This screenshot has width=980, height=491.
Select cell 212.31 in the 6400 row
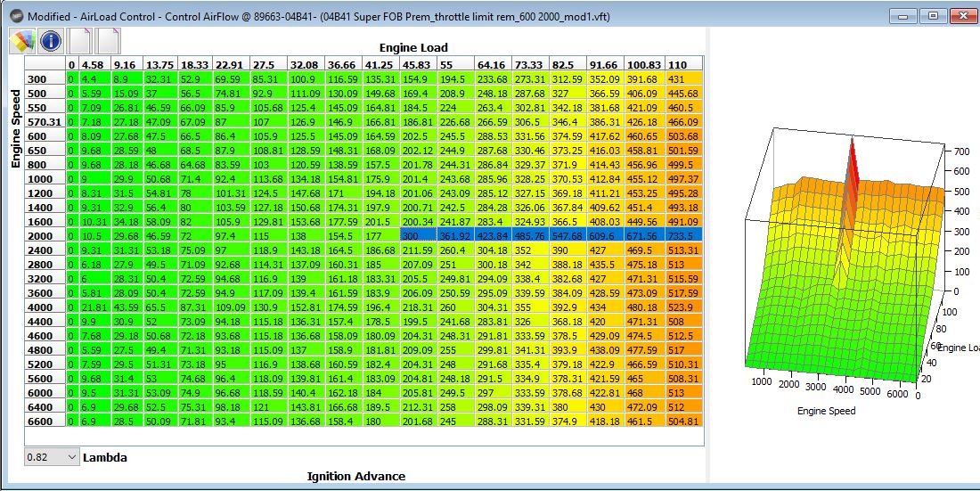[418, 407]
